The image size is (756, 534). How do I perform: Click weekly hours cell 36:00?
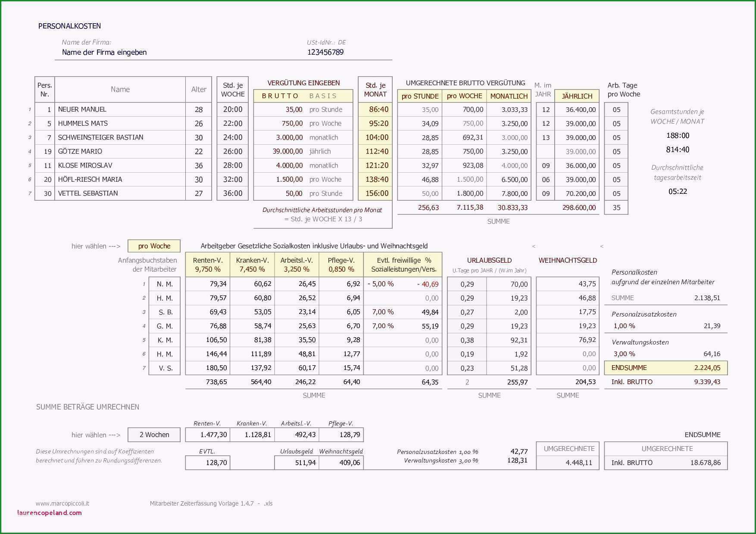click(233, 193)
